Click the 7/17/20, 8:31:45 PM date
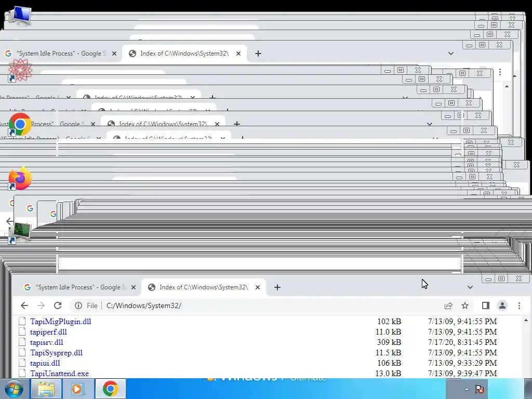Screen dimensions: 532x399 [x=462, y=342]
